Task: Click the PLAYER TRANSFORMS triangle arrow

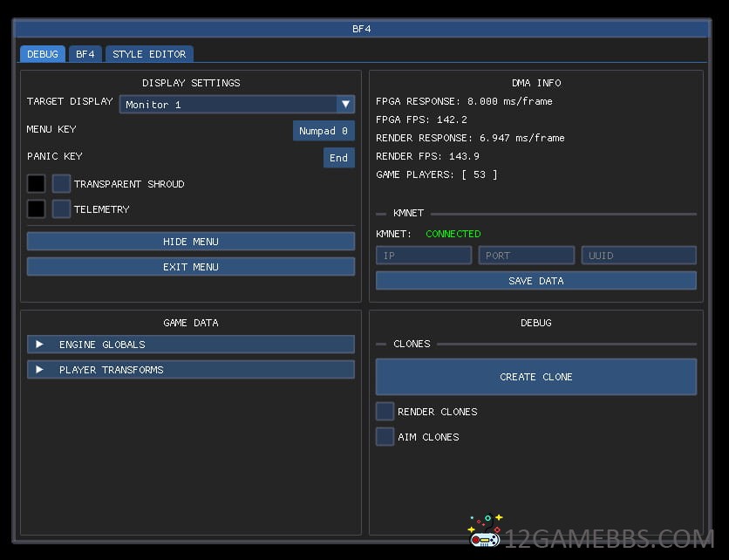Action: point(39,370)
